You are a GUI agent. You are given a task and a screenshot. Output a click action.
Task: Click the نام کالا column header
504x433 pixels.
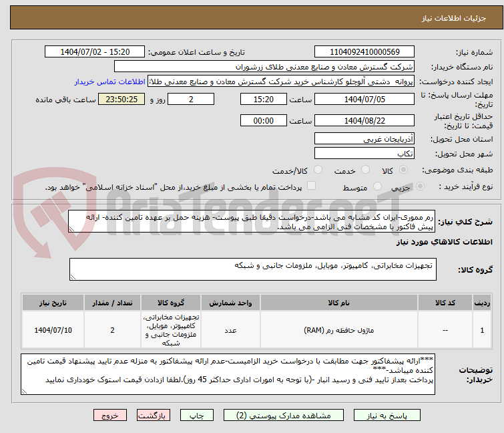[x=339, y=303]
